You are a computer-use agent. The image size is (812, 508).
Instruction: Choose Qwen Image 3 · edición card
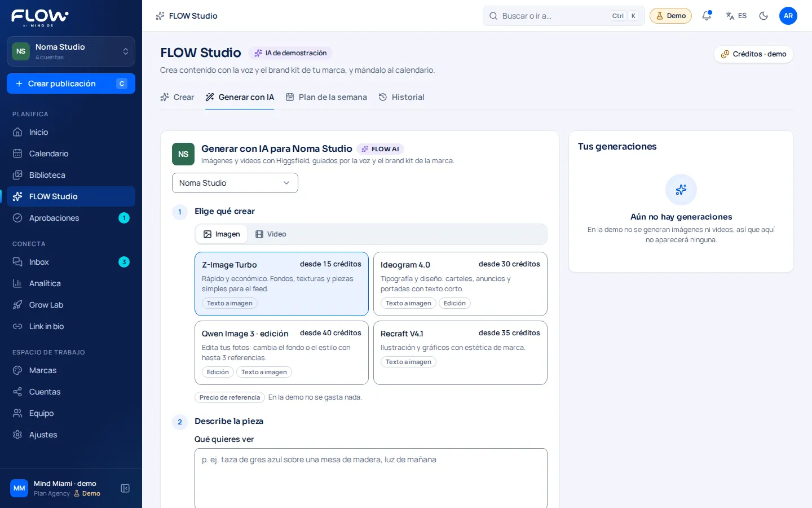(x=281, y=353)
